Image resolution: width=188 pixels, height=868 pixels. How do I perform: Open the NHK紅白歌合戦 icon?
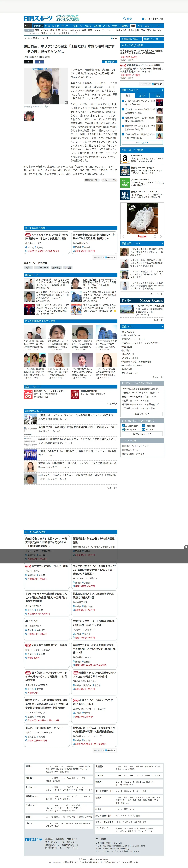tap(75, 394)
